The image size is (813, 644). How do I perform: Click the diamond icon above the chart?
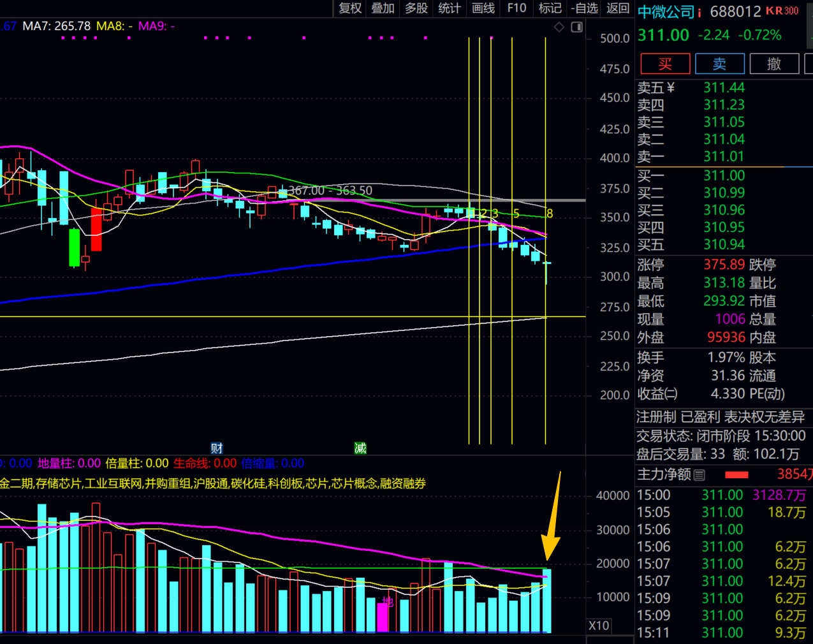(559, 27)
